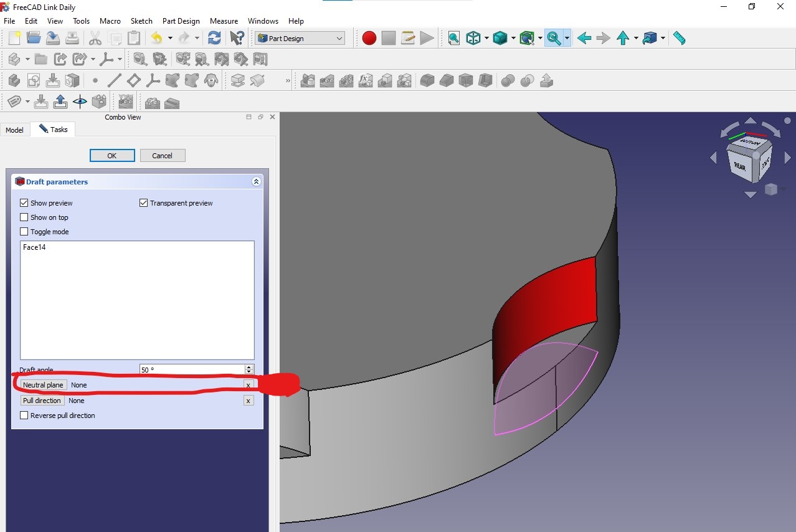Open the Part Design workbench dropdown
Viewport: 796px width, 532px height.
[300, 38]
